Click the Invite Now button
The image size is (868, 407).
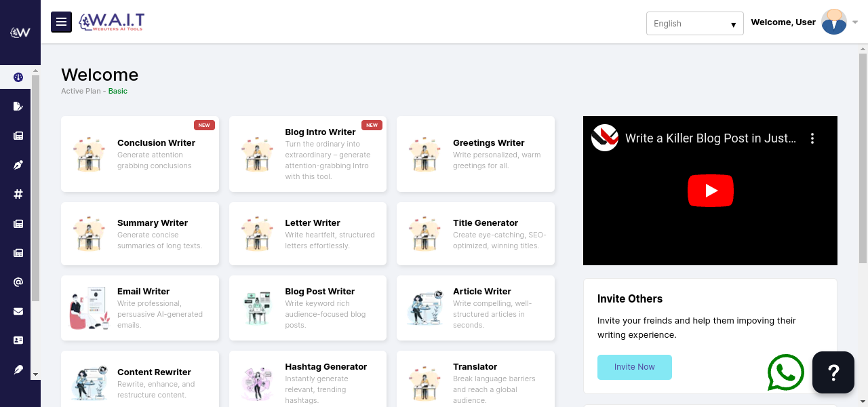634,367
